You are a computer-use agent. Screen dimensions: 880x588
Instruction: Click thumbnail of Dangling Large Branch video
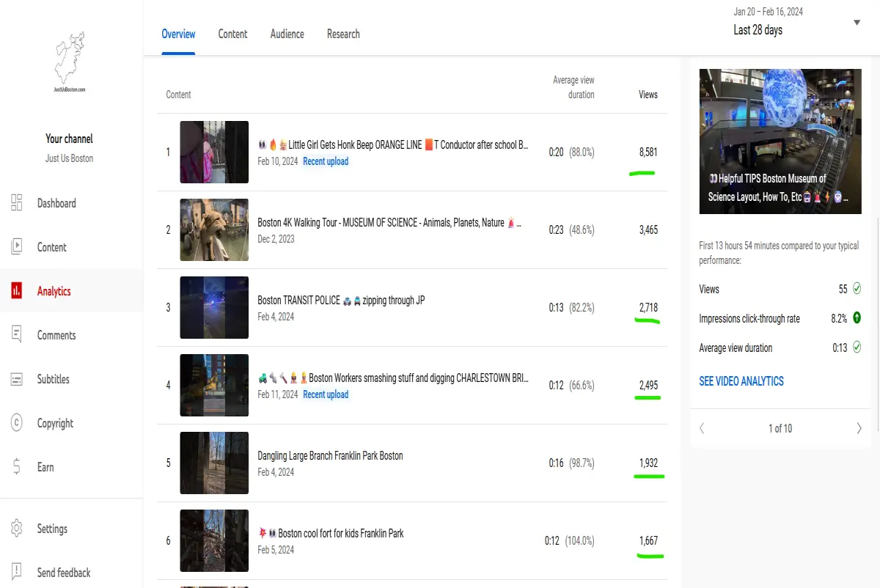coord(214,463)
